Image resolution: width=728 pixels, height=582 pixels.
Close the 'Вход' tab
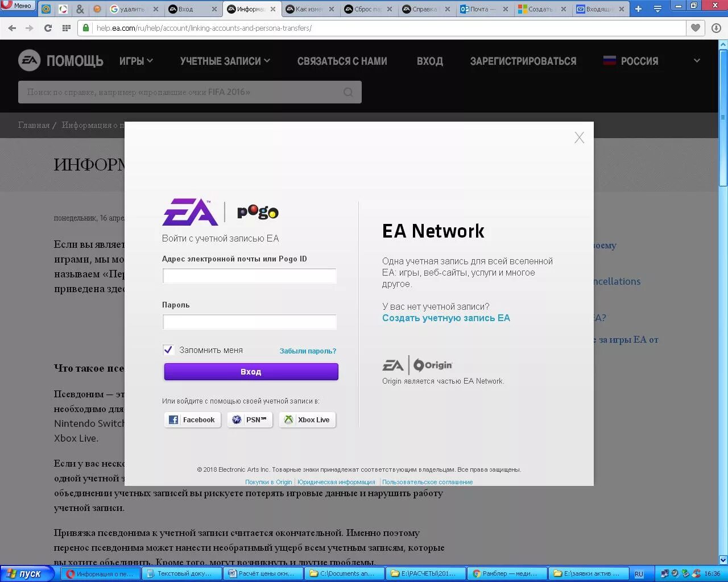tap(214, 9)
